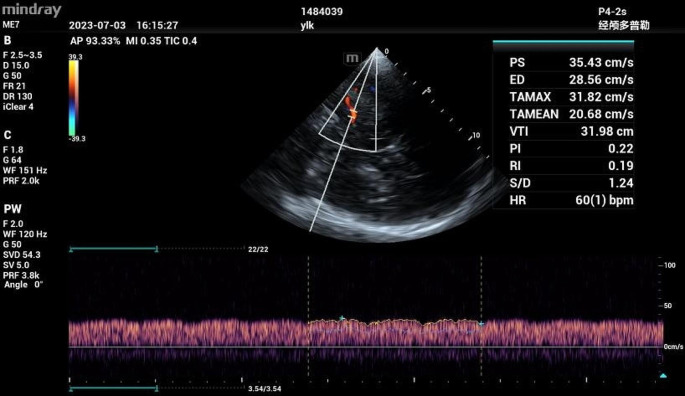This screenshot has height=396, width=685.
Task: Select the PI value 0.22
Action: 621,149
